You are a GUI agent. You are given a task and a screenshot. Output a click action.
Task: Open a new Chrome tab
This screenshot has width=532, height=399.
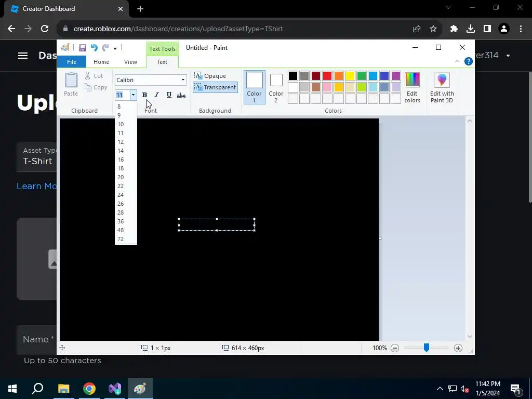(140, 9)
